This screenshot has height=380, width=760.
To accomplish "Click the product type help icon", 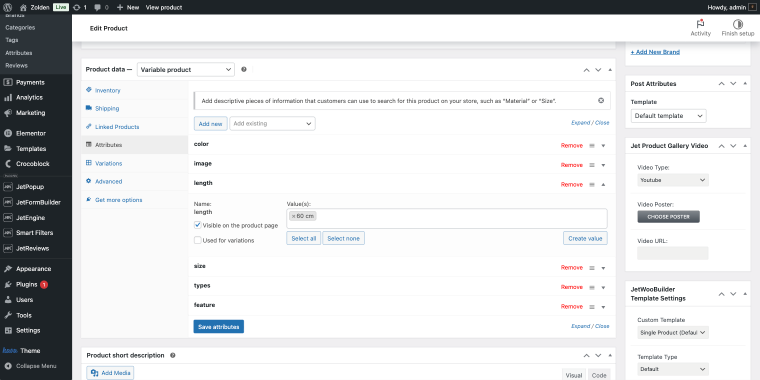I will [244, 69].
